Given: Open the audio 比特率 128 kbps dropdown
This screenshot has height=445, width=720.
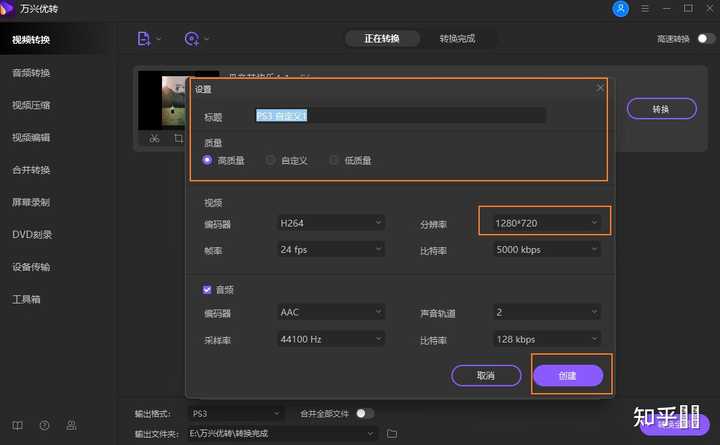Looking at the screenshot, I should (x=546, y=339).
